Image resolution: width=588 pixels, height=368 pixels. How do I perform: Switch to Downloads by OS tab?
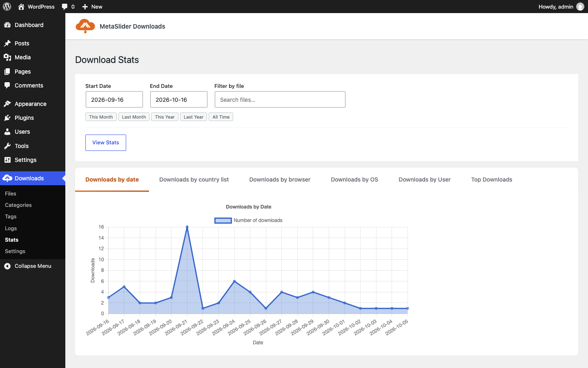[x=354, y=180]
